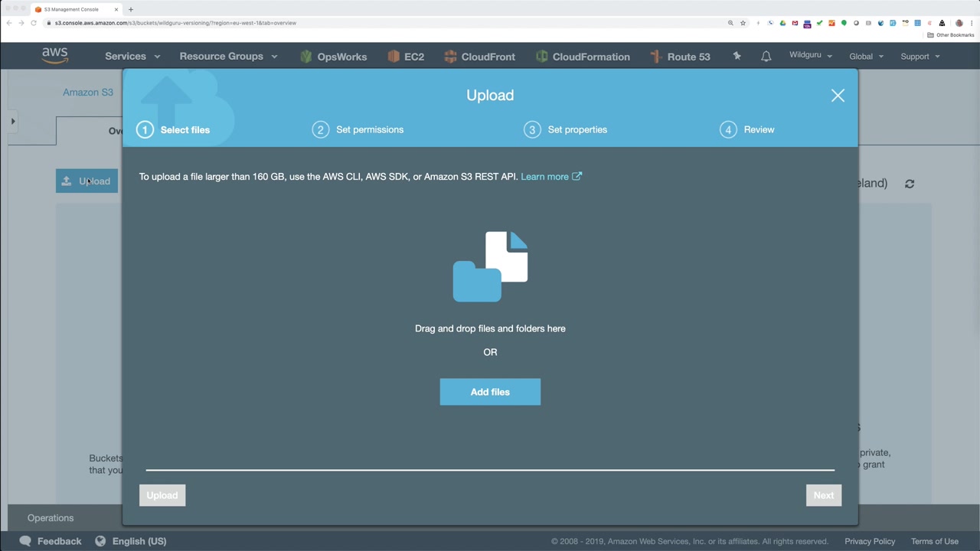Click the EC2 shortcut icon
This screenshot has width=980, height=551.
pyautogui.click(x=394, y=57)
